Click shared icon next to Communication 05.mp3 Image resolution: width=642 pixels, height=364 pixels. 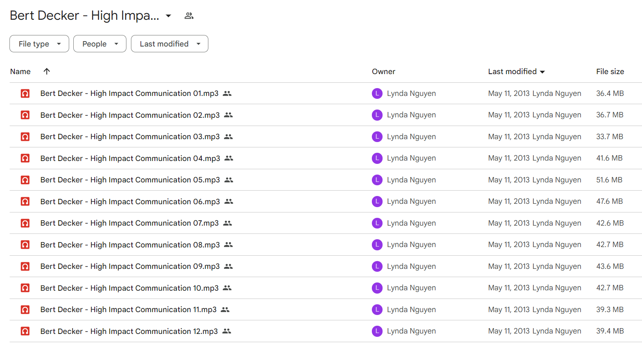coord(229,180)
